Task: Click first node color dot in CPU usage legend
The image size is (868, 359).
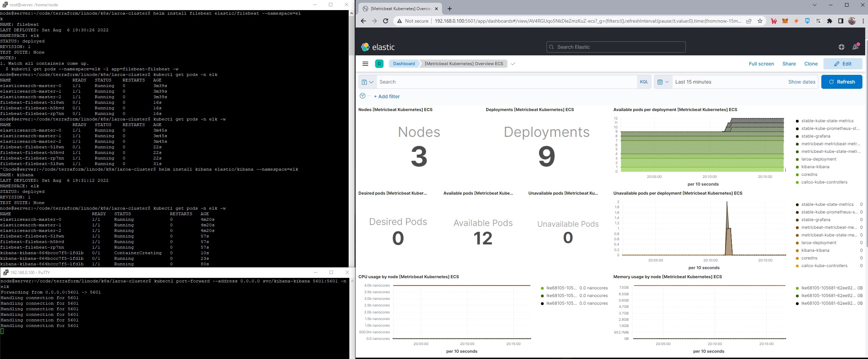Action: pos(542,288)
